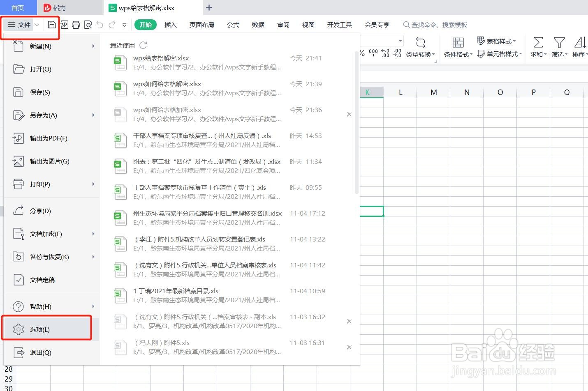Click the conditional formatting icon
588x391 pixels.
[458, 43]
